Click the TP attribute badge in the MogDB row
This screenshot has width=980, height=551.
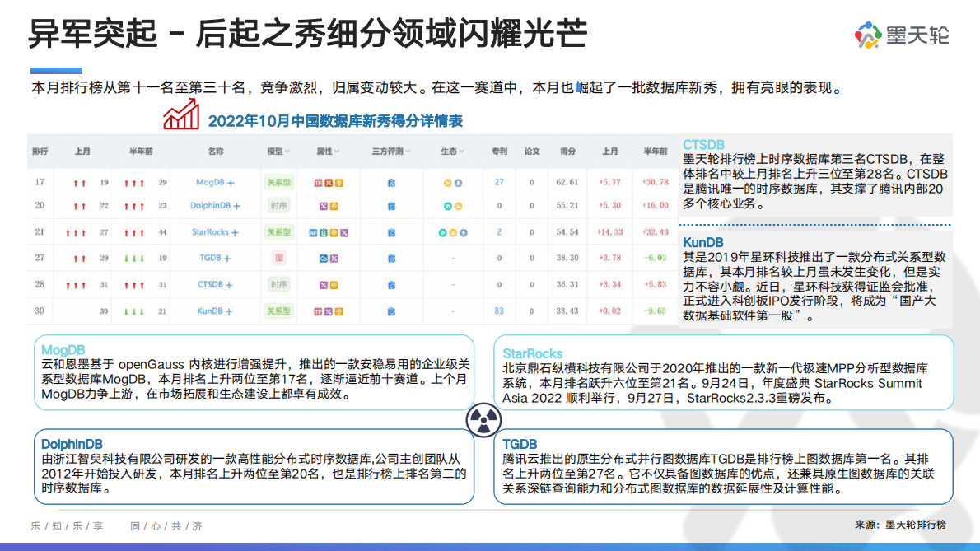pyautogui.click(x=317, y=182)
